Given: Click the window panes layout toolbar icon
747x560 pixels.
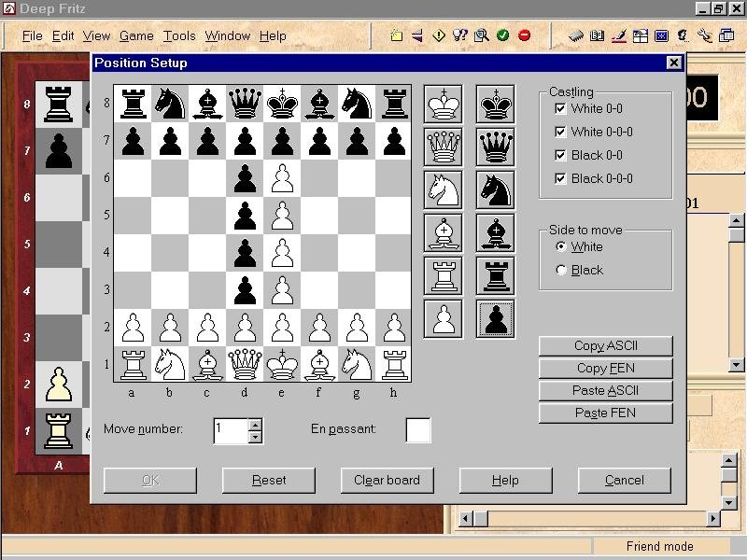Looking at the screenshot, I should (x=640, y=35).
